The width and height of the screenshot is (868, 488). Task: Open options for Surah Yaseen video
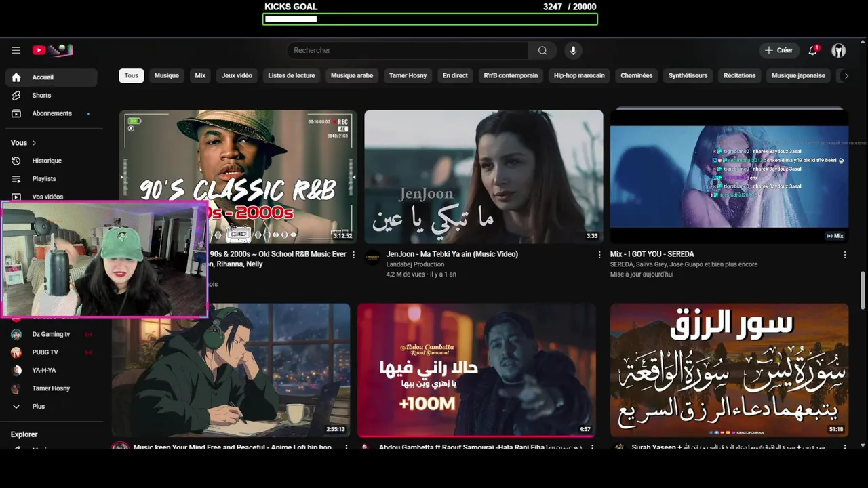[x=844, y=447]
